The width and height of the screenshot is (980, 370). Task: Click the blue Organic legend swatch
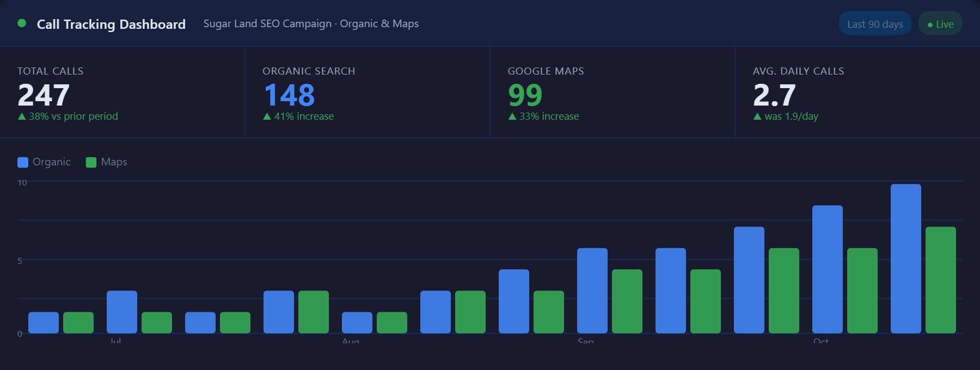click(23, 162)
